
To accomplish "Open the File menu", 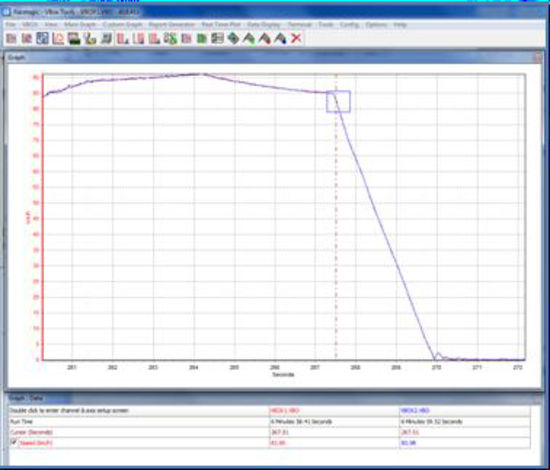I will [x=11, y=25].
